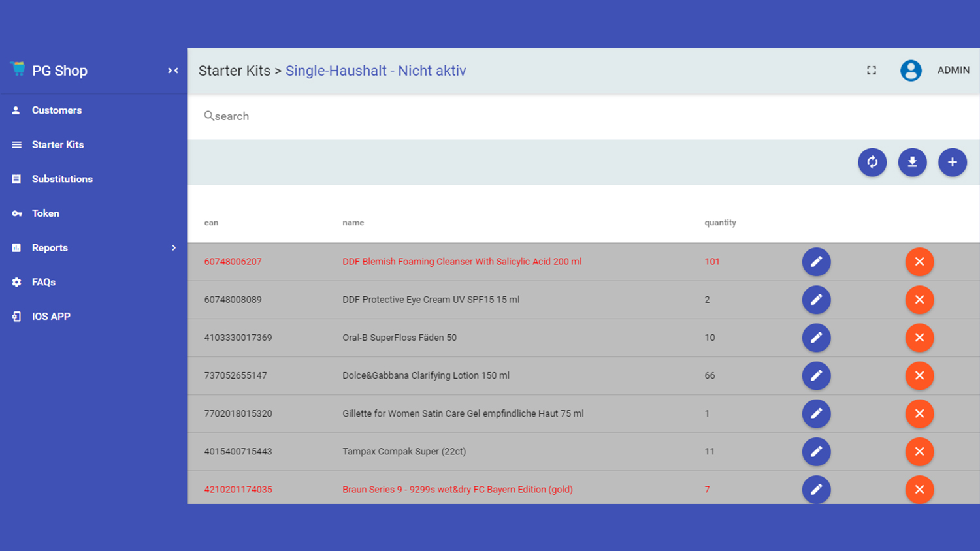The image size is (980, 551).
Task: Sort by the ean column header
Action: [211, 223]
